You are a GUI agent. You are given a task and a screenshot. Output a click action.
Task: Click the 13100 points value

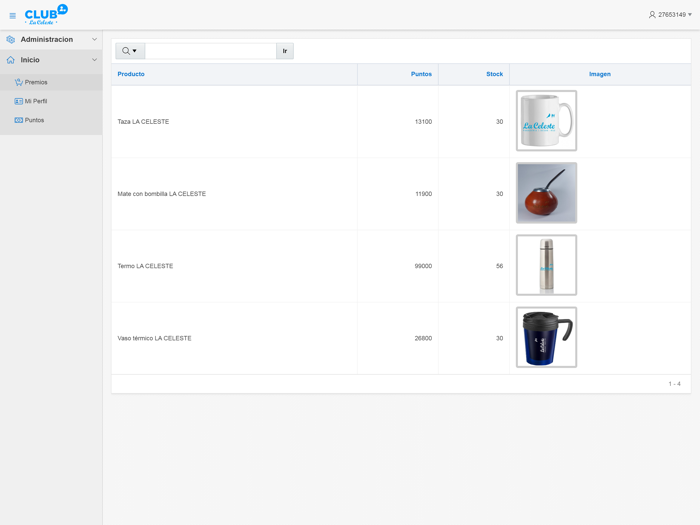(x=423, y=121)
